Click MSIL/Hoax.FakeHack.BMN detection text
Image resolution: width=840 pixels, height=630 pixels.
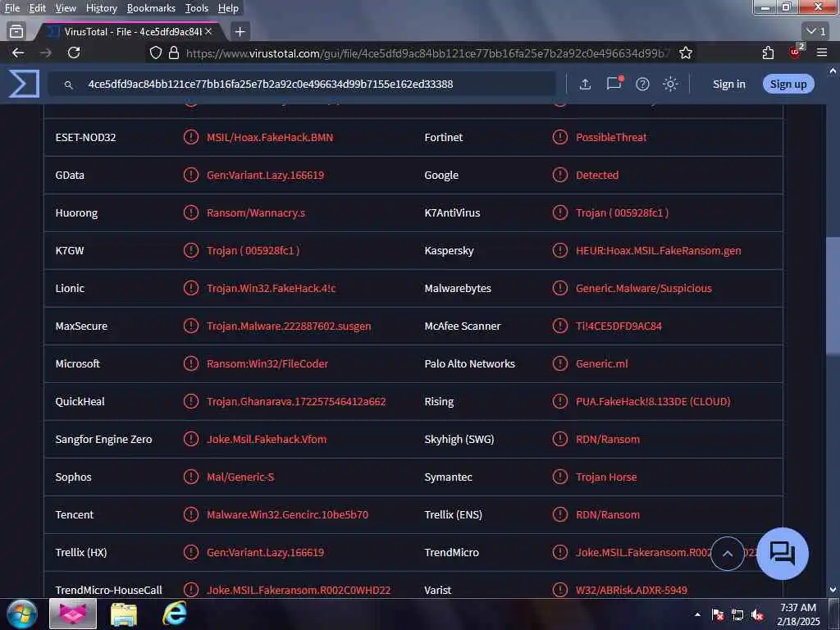(x=270, y=137)
